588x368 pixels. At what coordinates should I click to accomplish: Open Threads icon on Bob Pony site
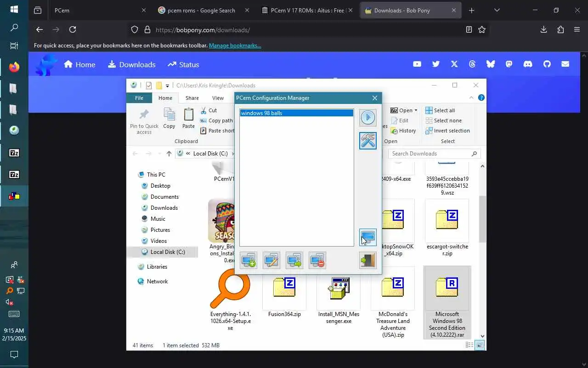(x=472, y=64)
